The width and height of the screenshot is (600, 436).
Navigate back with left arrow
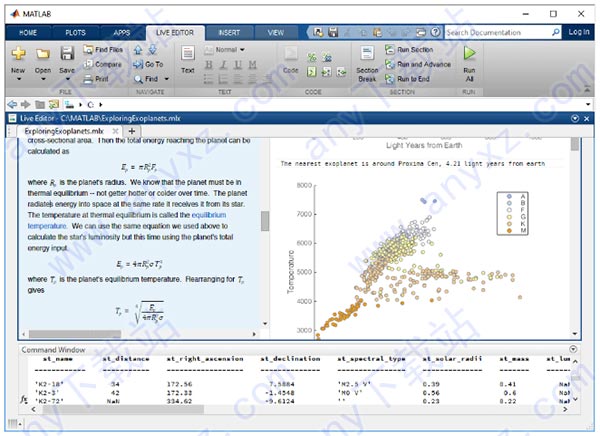click(x=12, y=104)
